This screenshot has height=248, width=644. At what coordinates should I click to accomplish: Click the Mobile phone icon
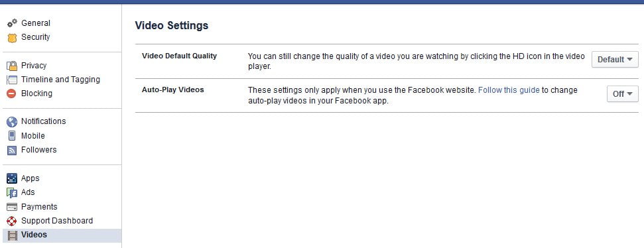[x=12, y=136]
